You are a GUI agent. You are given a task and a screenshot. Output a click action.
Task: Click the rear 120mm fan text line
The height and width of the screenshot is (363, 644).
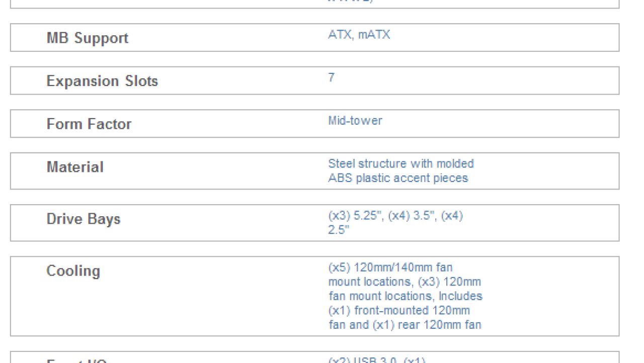point(405,325)
